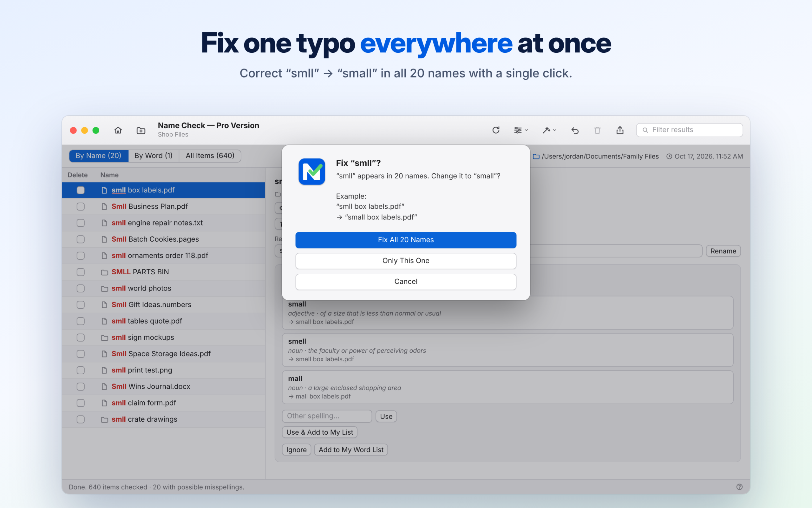Screen dimensions: 812x508
Task: Open the magic wand fix dropdown
Action: (x=549, y=130)
